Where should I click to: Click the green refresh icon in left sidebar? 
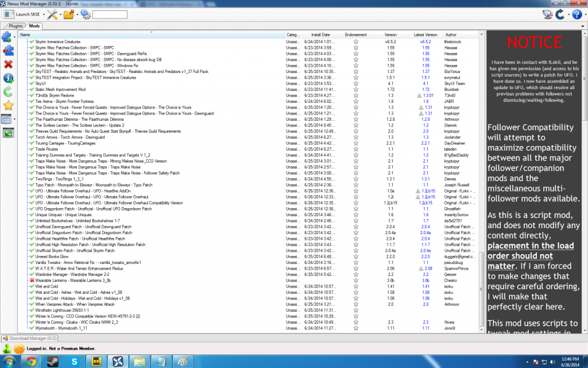click(8, 91)
